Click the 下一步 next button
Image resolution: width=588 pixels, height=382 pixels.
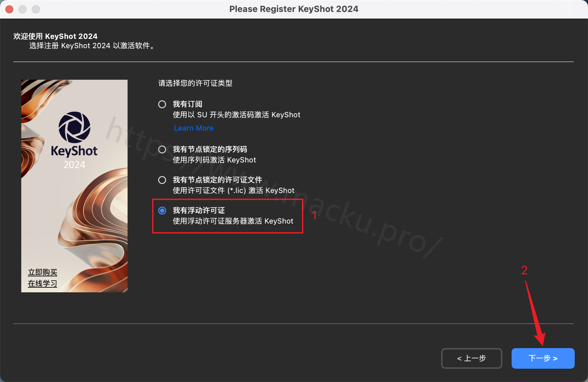(543, 358)
